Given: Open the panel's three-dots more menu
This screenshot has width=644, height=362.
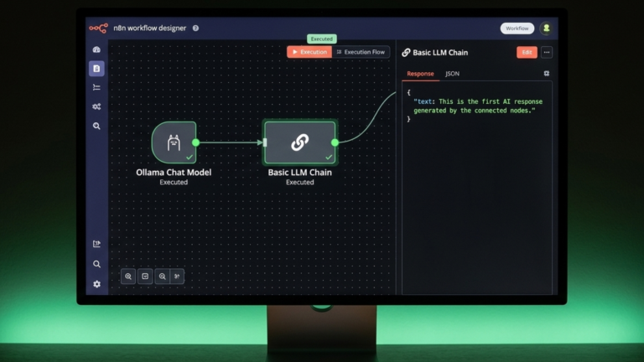Looking at the screenshot, I should click(x=546, y=53).
